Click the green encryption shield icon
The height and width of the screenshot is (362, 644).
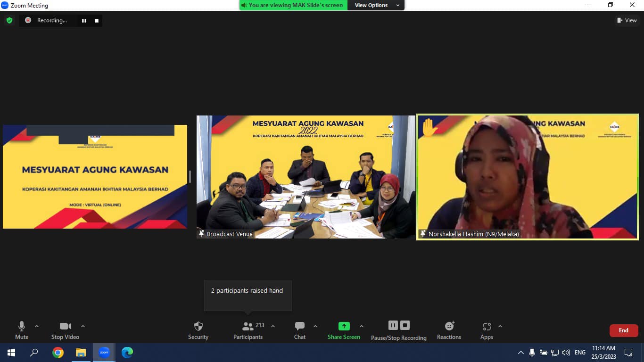tap(9, 20)
